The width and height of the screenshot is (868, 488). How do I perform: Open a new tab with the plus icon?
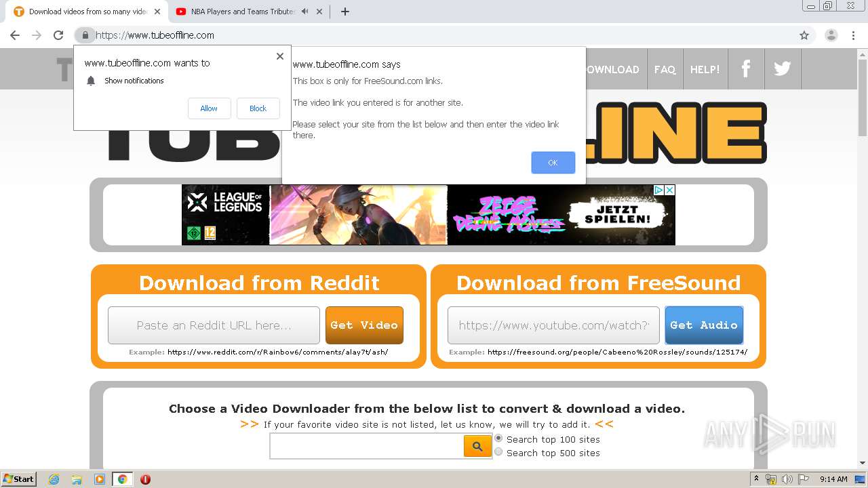[345, 12]
